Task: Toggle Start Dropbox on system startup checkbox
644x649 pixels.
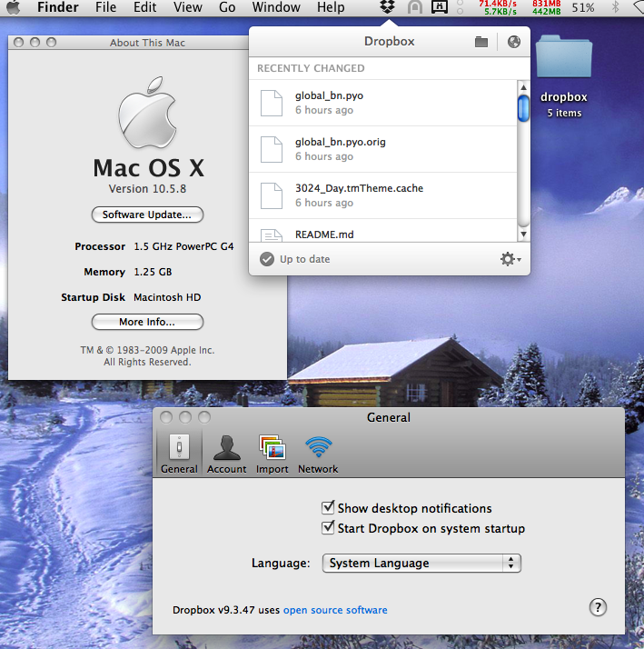Action: [x=328, y=528]
